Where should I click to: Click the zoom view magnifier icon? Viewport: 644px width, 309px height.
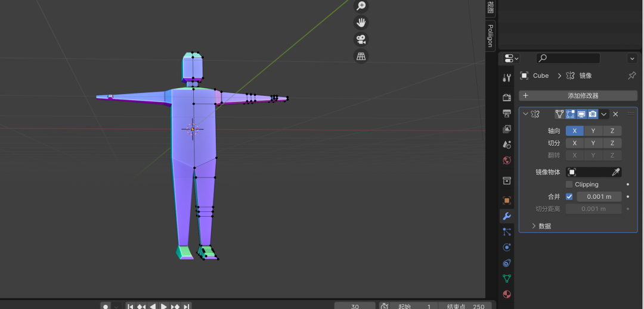[361, 6]
